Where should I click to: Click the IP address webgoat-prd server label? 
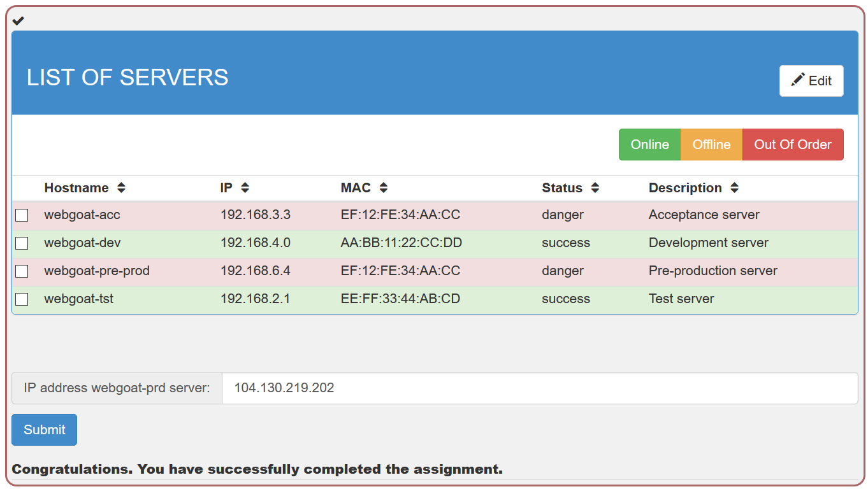[x=117, y=388]
